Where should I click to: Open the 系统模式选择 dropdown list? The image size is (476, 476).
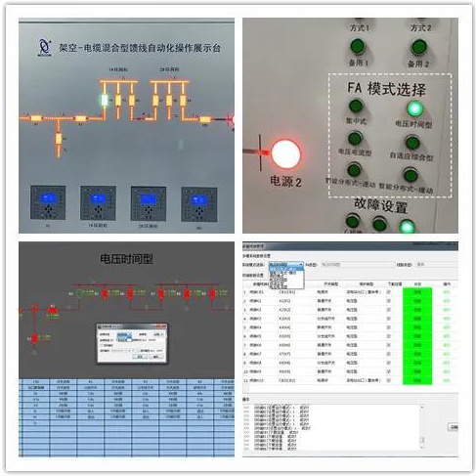286,265
